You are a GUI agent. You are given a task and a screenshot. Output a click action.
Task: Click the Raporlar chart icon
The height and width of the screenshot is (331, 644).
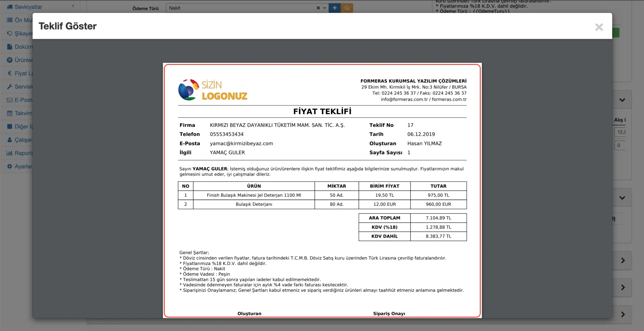[10, 153]
